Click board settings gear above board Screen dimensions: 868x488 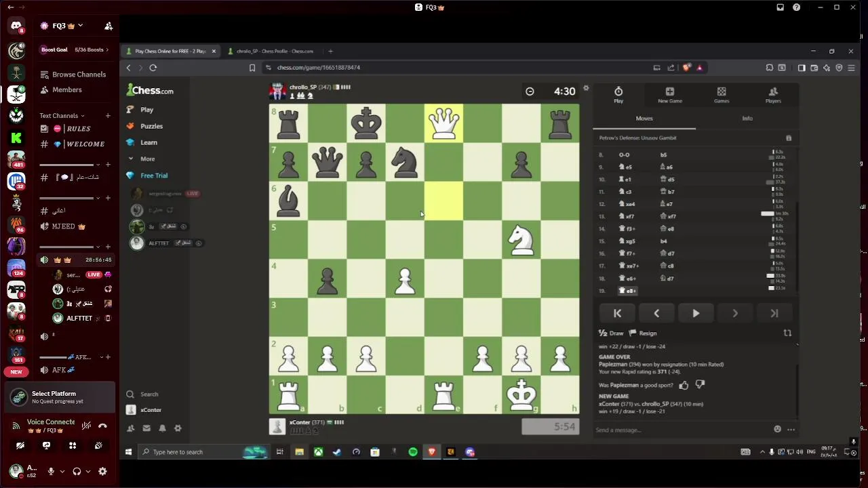point(587,88)
